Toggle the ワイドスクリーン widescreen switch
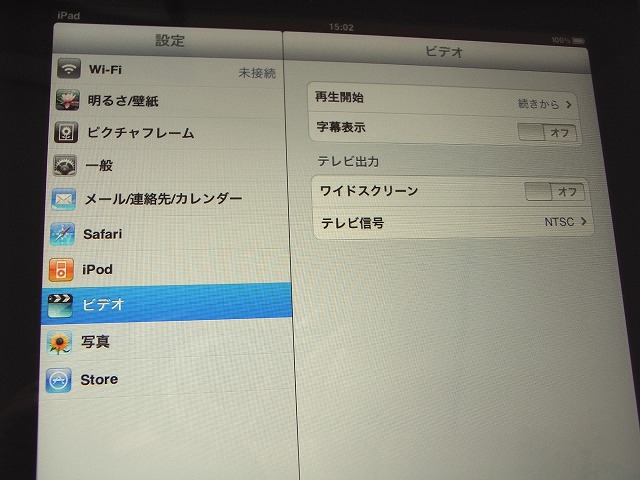Screen dimensions: 640x480 [554, 191]
